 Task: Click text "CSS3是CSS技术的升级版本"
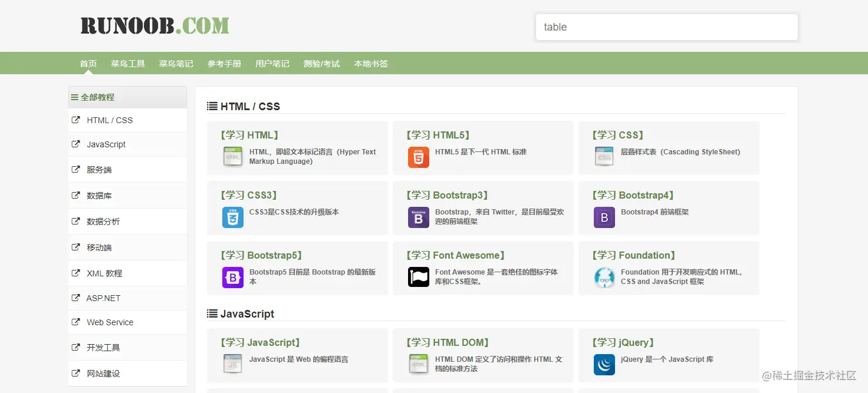tap(294, 212)
